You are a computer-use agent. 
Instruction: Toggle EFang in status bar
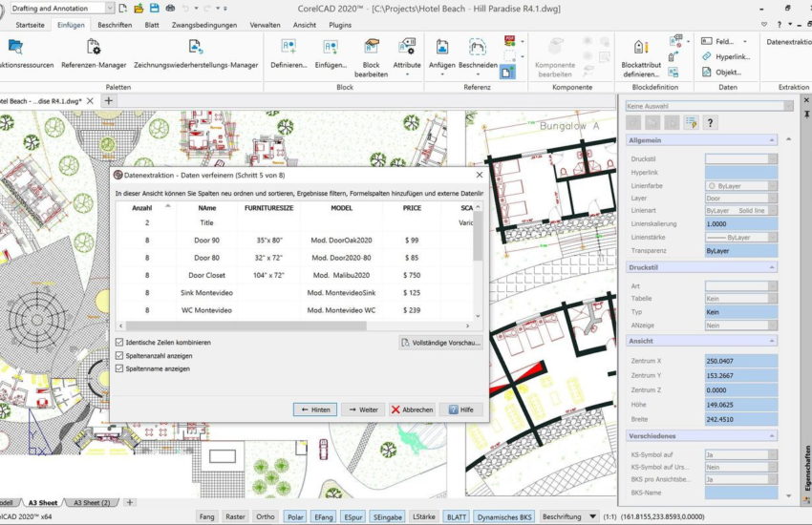[x=324, y=516]
